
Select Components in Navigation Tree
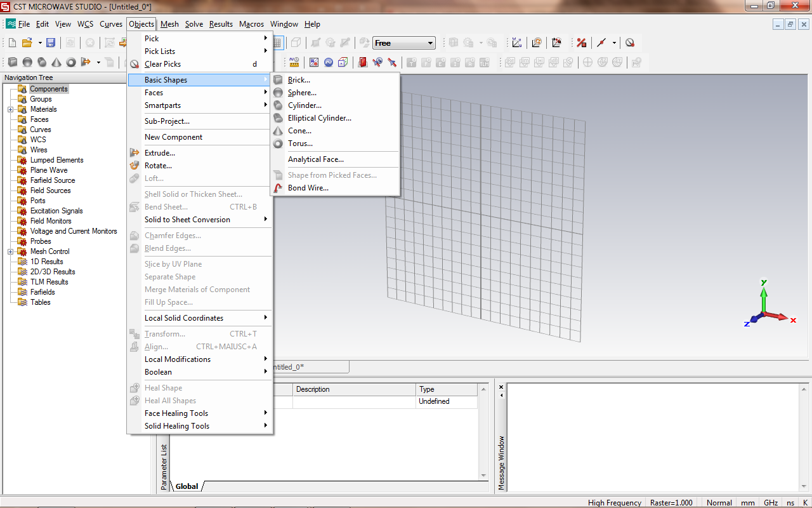49,89
